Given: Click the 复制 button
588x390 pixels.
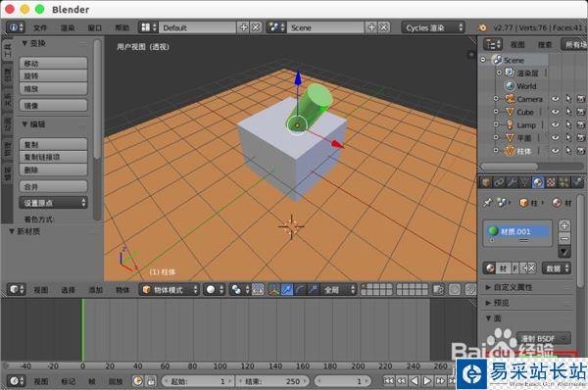Looking at the screenshot, I should click(53, 144).
